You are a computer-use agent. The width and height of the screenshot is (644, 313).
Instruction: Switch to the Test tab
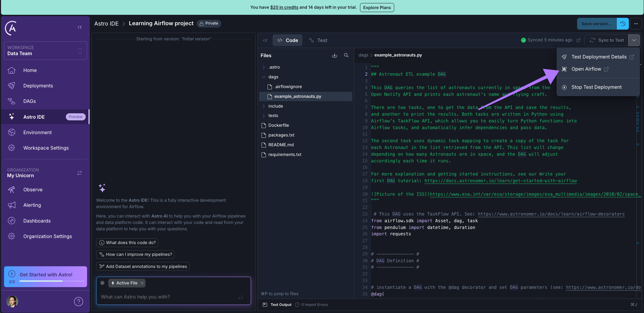click(318, 40)
